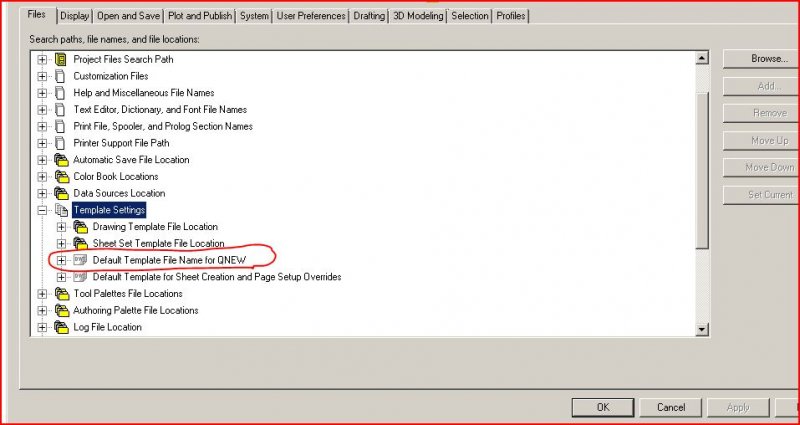Click the Cancel button

tap(671, 408)
